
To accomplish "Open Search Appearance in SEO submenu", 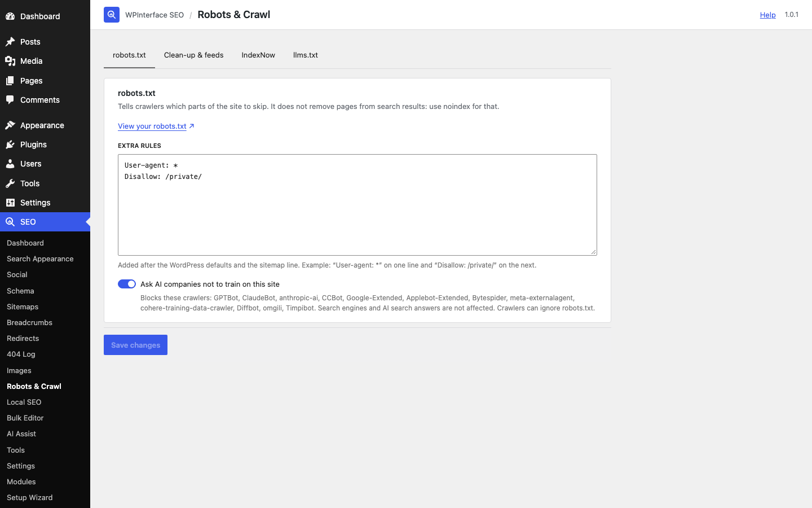I will tap(40, 259).
